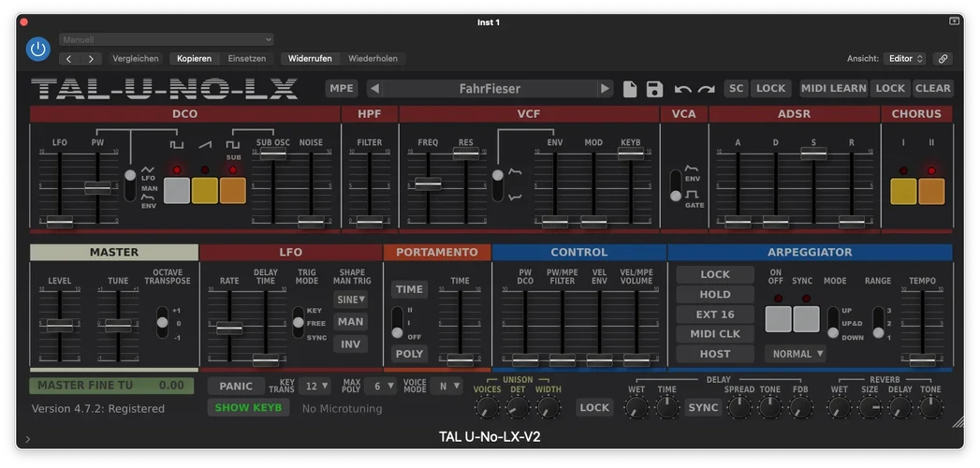Viewport: 980px width, 468px height.
Task: Open the Ansicht Editor dropdown
Action: tap(906, 59)
